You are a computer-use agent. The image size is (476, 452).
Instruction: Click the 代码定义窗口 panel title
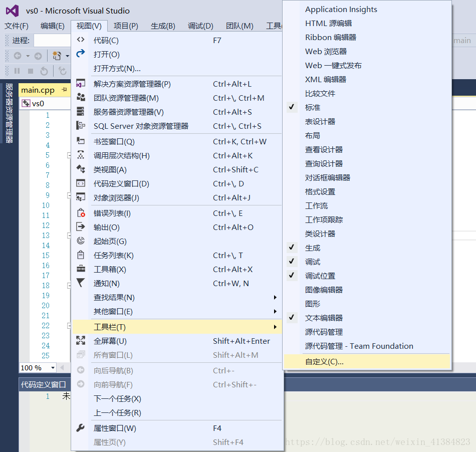click(x=44, y=385)
